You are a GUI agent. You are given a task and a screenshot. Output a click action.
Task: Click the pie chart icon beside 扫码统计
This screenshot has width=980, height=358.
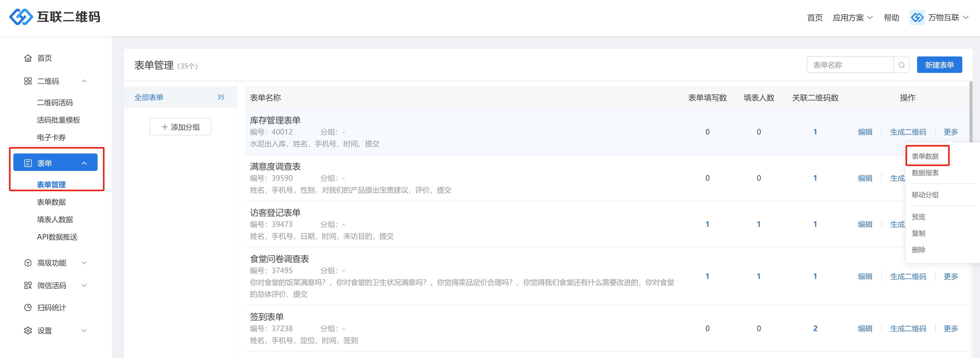click(x=28, y=307)
